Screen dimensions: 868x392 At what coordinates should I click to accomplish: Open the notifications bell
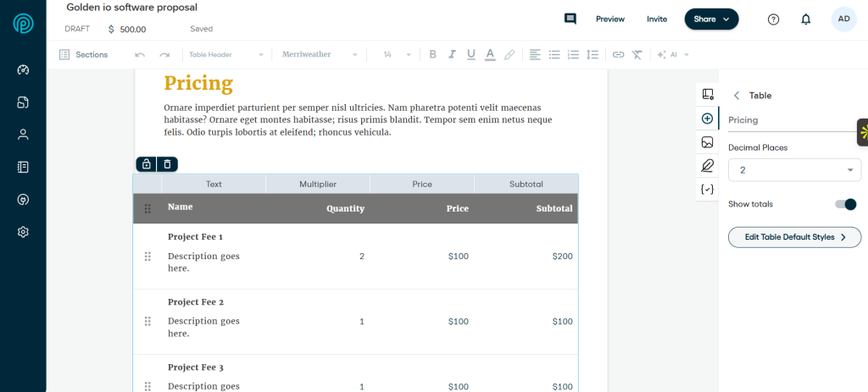pyautogui.click(x=806, y=19)
